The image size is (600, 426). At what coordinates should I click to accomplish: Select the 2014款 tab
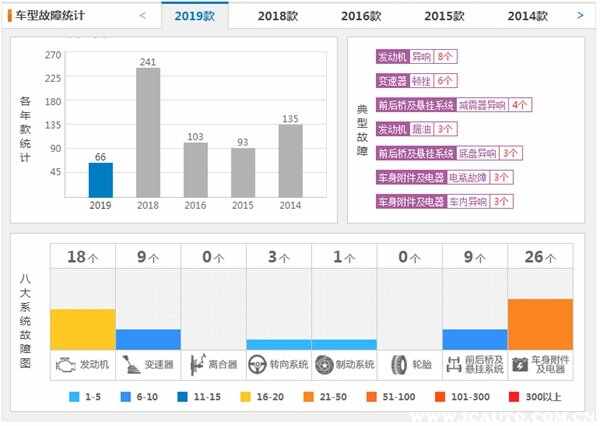528,16
